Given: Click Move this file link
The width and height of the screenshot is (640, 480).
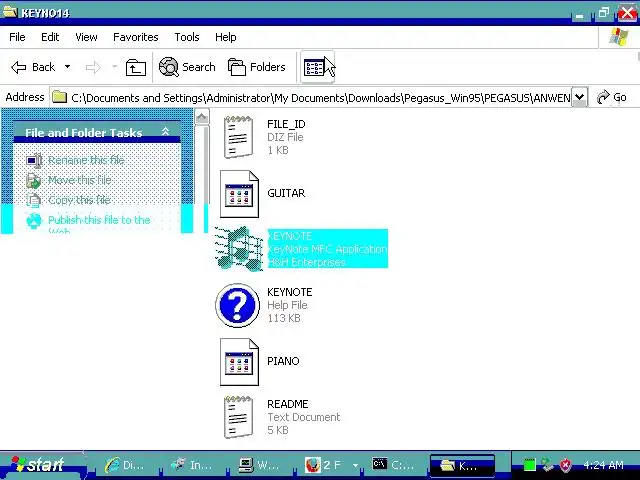Looking at the screenshot, I should click(80, 180).
